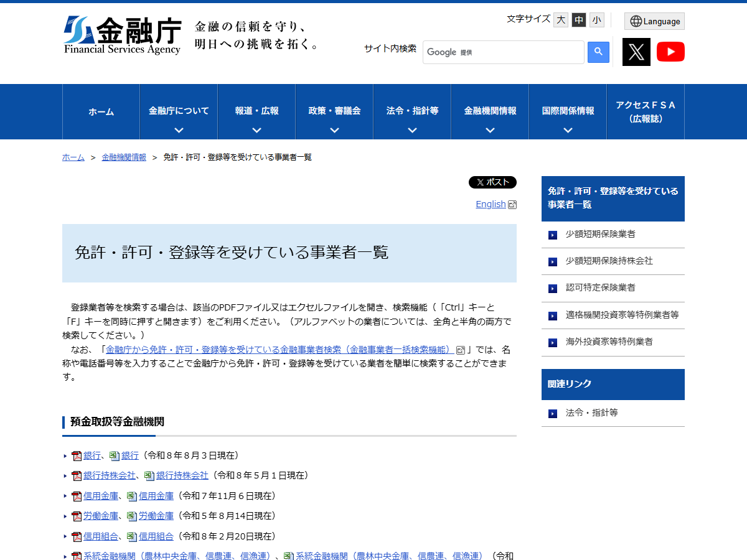Expand the 政策・審議会 menu
The image size is (747, 560).
(334, 112)
